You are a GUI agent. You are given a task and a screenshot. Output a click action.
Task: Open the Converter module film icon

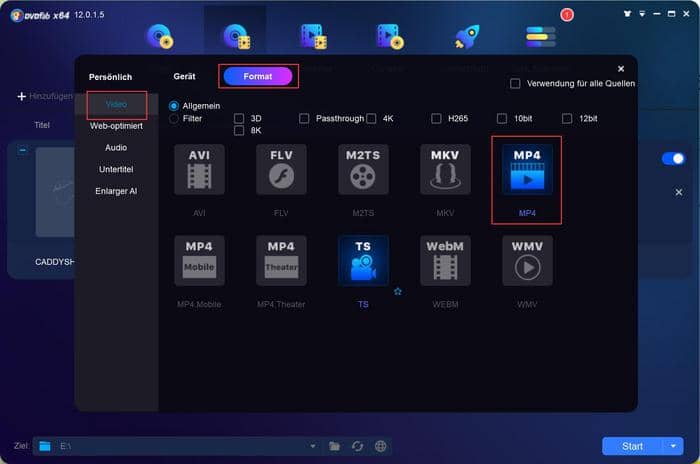pos(313,36)
